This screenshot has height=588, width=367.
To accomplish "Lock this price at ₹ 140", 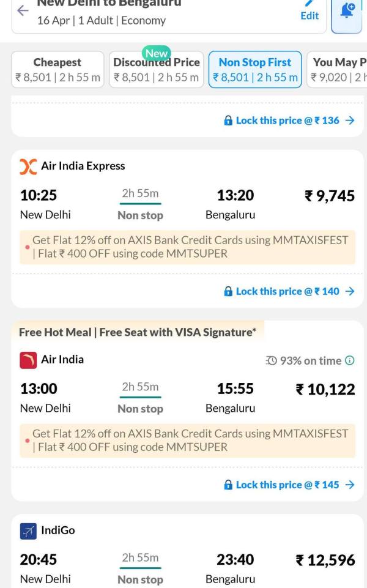I will point(289,291).
